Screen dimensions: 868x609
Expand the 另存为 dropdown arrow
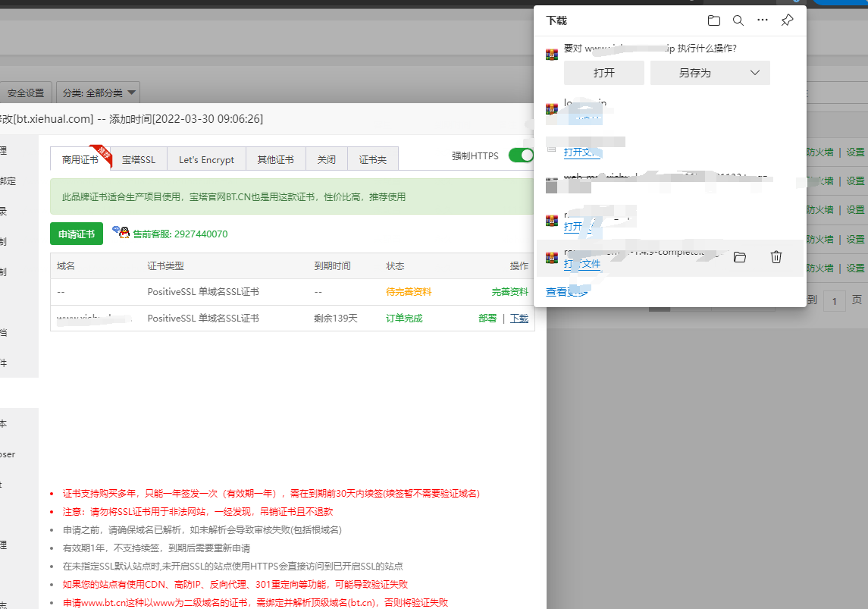point(754,73)
